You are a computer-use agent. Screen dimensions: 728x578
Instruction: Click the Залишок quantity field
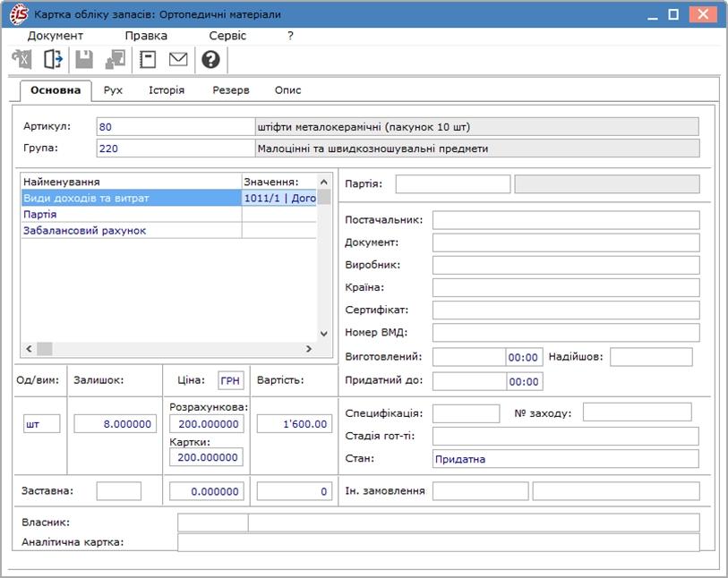point(116,424)
